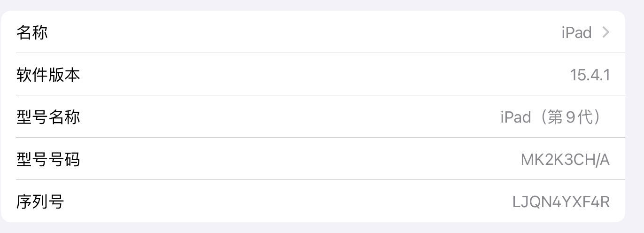Tap the 名称 label
This screenshot has width=644, height=233.
pos(32,32)
